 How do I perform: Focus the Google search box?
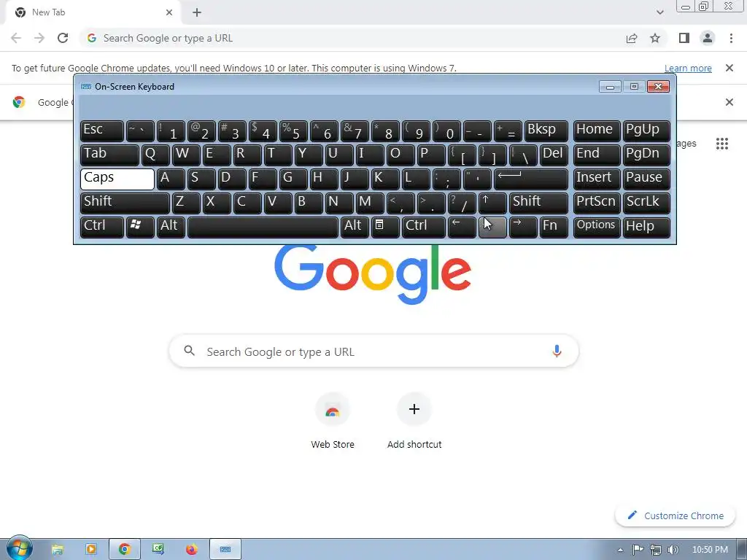(x=374, y=351)
